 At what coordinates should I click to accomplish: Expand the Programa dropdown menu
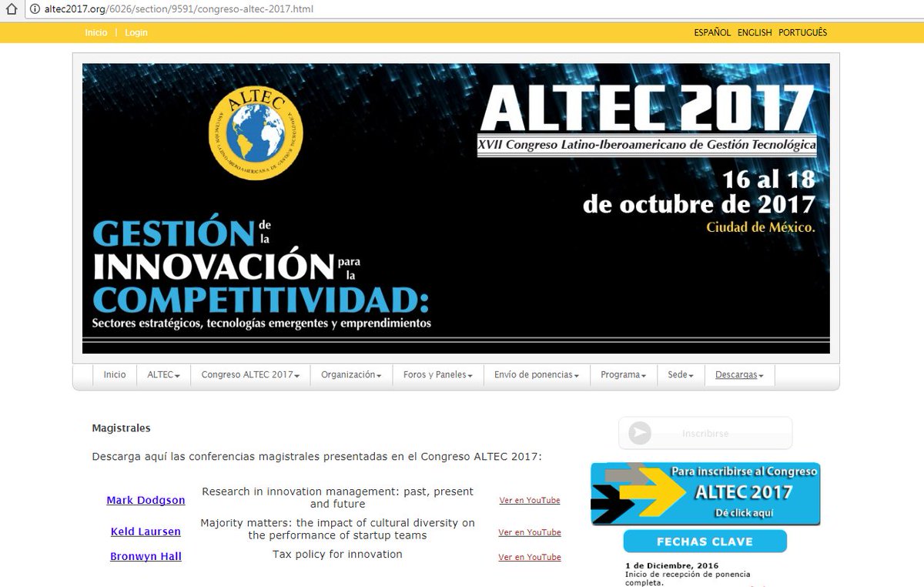click(x=623, y=374)
